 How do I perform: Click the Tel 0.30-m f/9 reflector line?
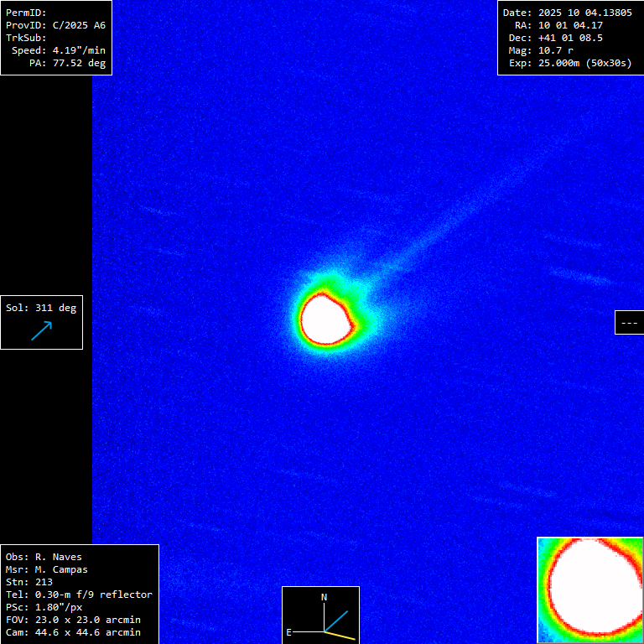pyautogui.click(x=79, y=595)
